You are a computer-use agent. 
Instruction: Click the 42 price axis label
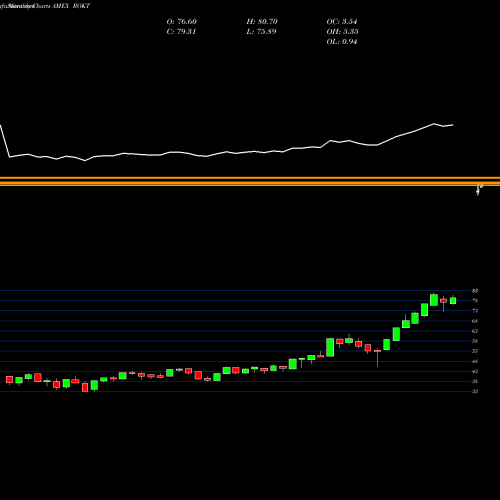475,371
